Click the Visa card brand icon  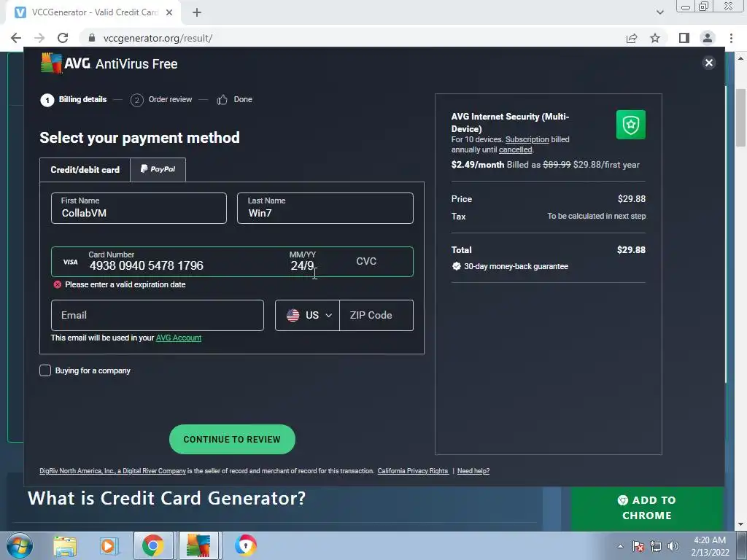pos(71,262)
